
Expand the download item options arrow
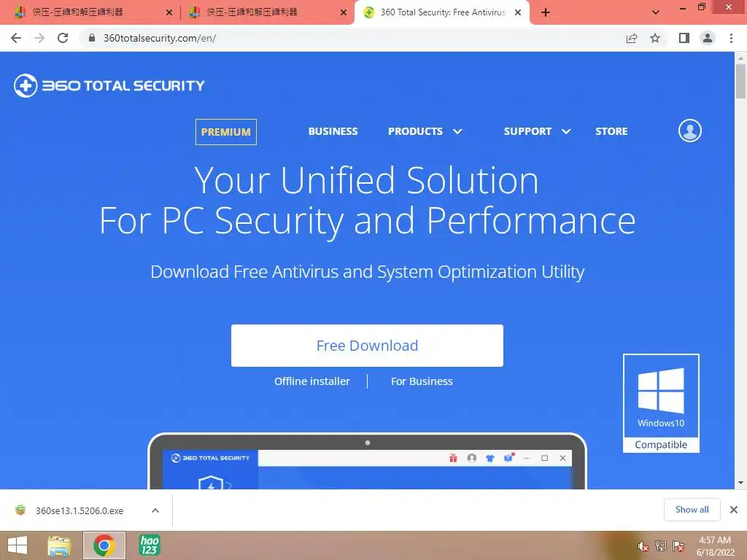point(155,510)
